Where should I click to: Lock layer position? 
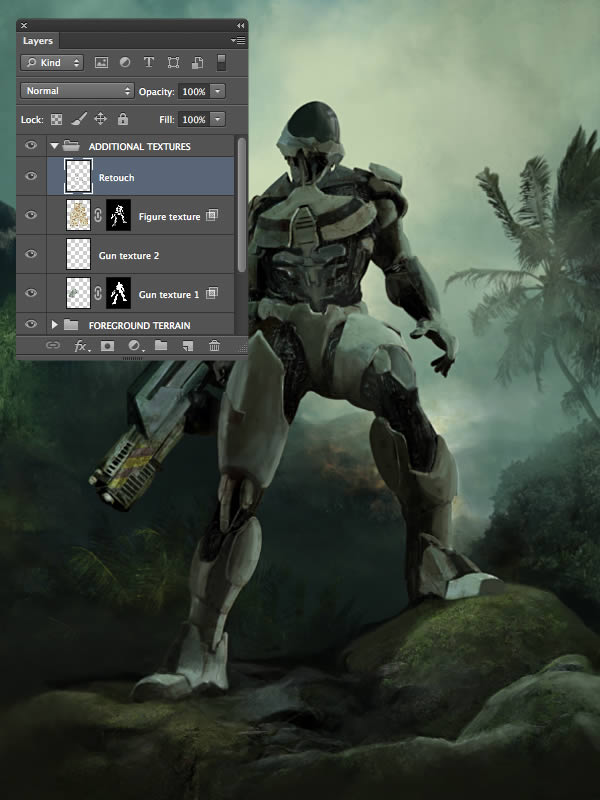click(x=101, y=119)
